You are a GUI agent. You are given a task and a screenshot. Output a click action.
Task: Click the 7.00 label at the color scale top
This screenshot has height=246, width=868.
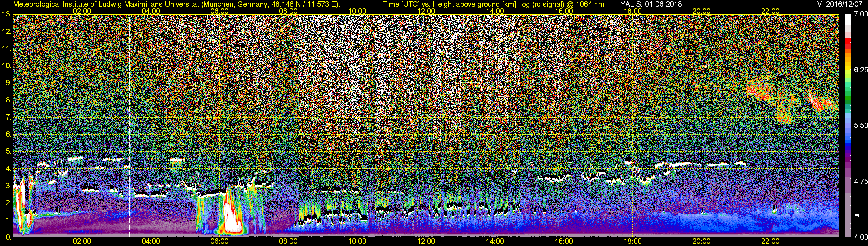click(x=860, y=14)
